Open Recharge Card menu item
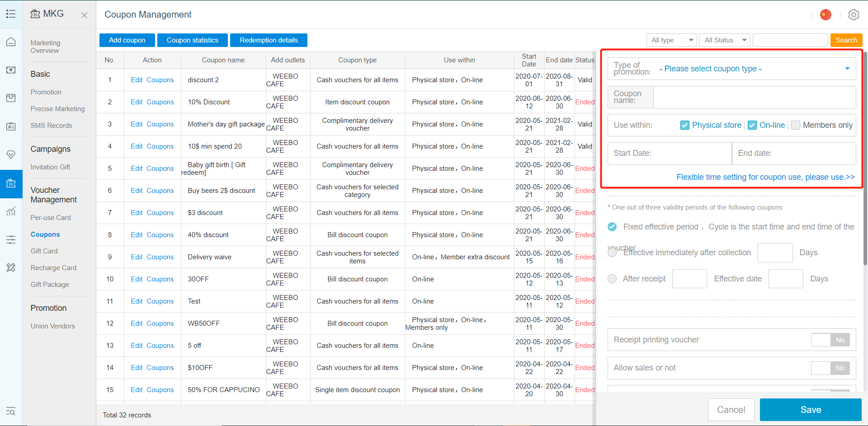The image size is (868, 426). coord(53,268)
